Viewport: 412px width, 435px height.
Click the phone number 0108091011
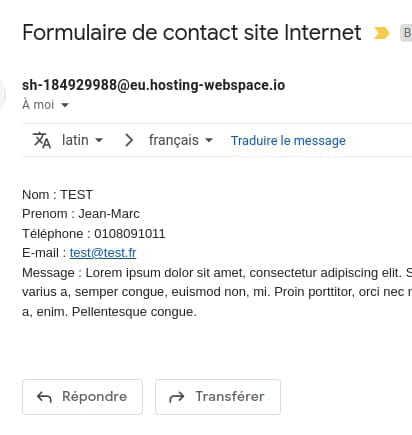coord(130,234)
